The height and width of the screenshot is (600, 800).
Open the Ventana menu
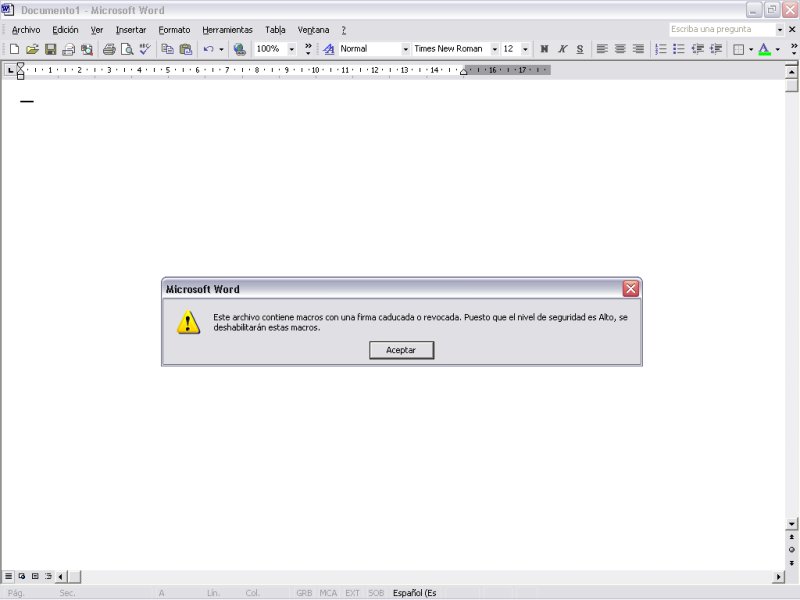tap(313, 30)
